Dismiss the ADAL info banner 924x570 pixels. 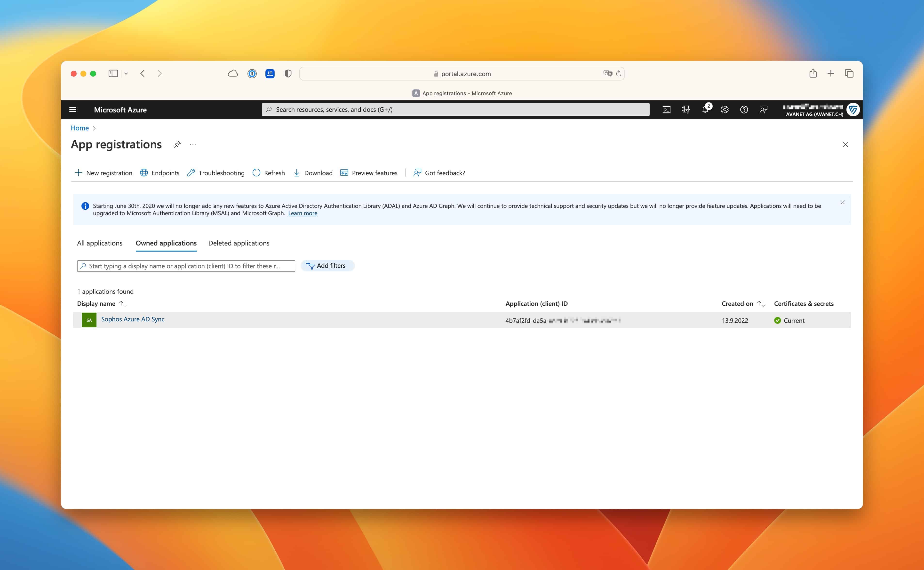pyautogui.click(x=843, y=202)
